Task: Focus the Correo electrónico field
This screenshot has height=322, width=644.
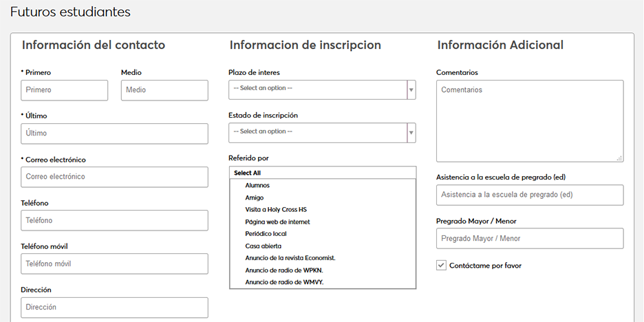Action: tap(114, 177)
